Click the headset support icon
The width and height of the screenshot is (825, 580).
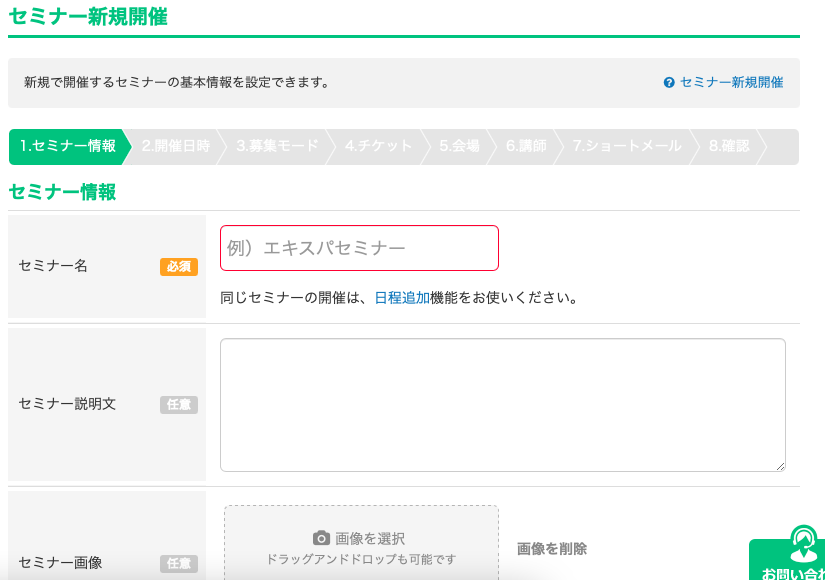[x=803, y=543]
